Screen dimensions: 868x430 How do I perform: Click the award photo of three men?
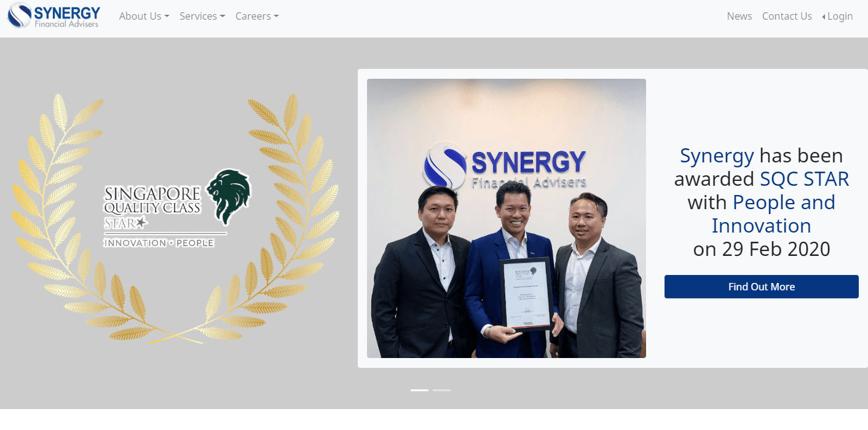point(507,218)
